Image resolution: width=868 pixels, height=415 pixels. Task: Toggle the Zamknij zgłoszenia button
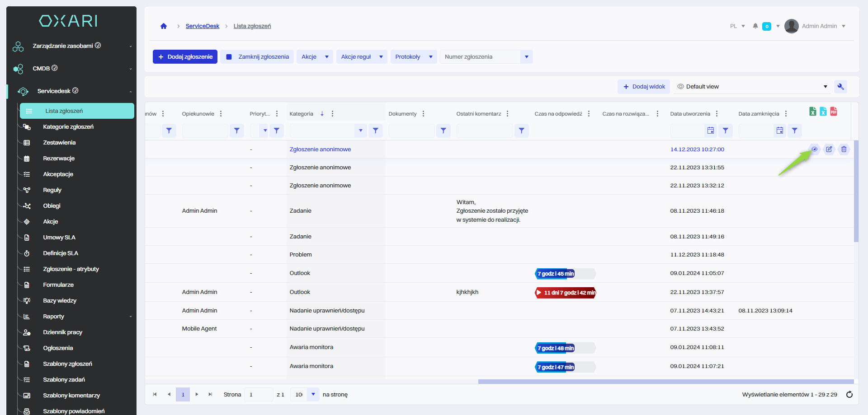pos(257,57)
